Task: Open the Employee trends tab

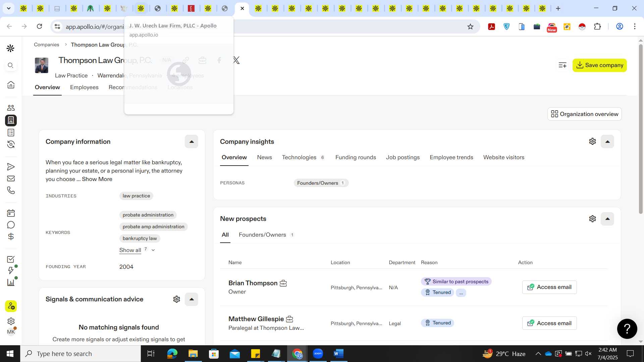Action: point(451,157)
